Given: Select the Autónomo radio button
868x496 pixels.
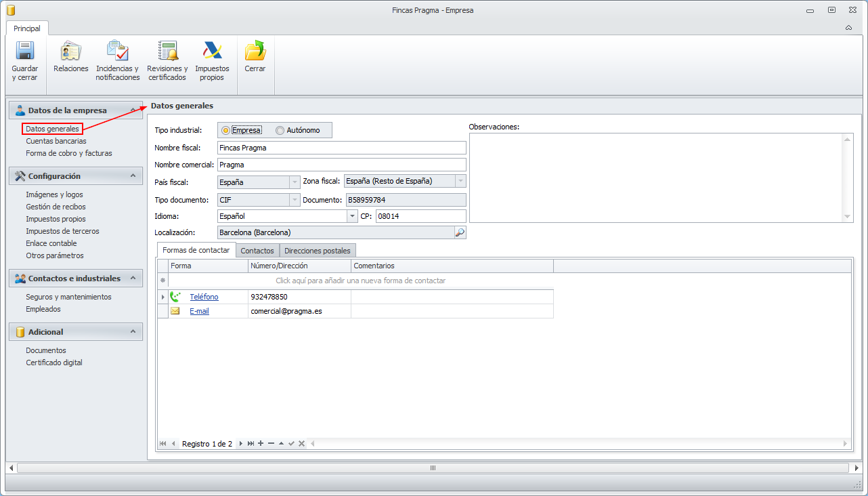Looking at the screenshot, I should coord(280,130).
